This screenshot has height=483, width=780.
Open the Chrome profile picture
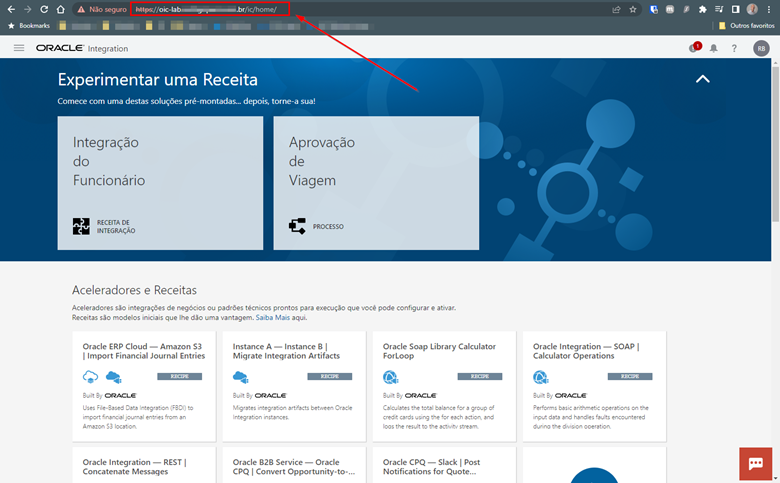[x=752, y=9]
